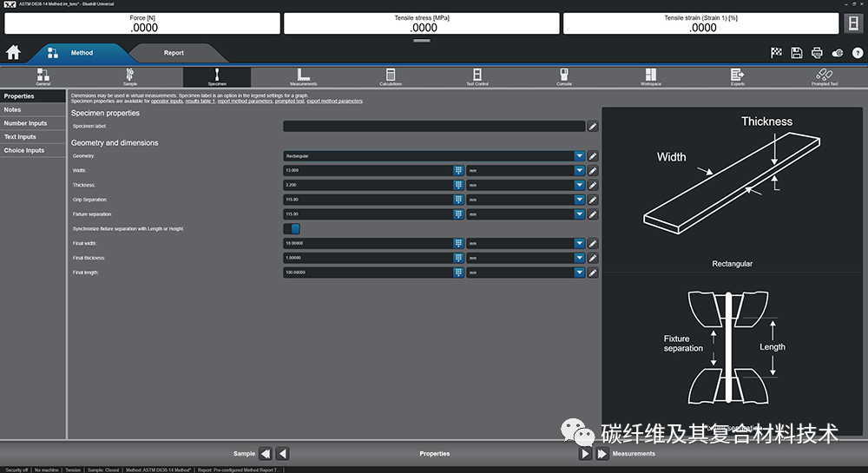Open the Prompted Test section
Viewport: 868px width, 473px height.
(x=825, y=76)
